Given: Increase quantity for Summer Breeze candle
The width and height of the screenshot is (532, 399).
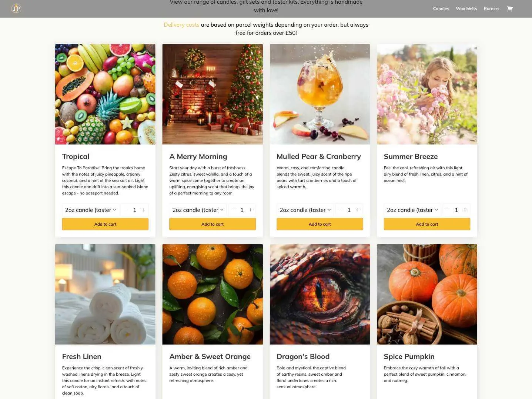Looking at the screenshot, I should 465,210.
